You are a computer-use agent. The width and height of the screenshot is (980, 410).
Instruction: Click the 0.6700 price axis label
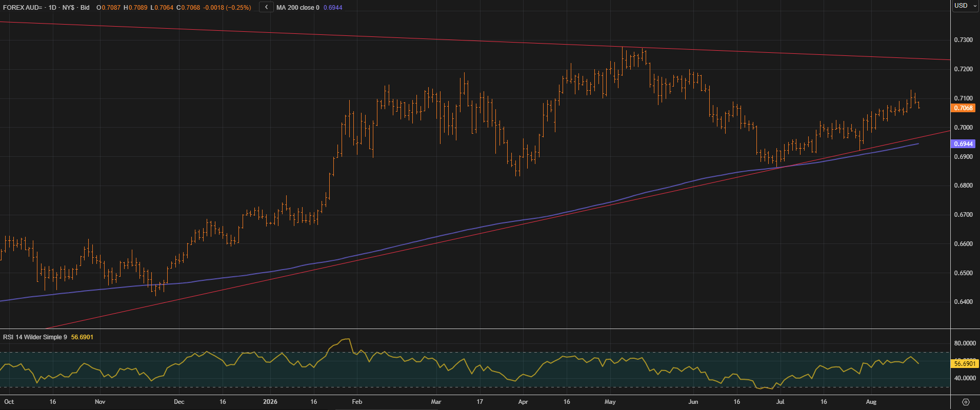[x=963, y=215]
